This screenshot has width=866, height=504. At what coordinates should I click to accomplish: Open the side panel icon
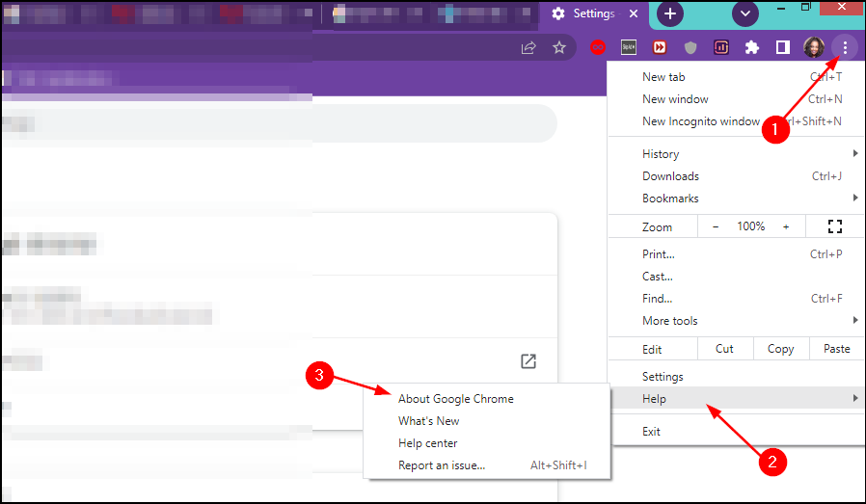[783, 47]
